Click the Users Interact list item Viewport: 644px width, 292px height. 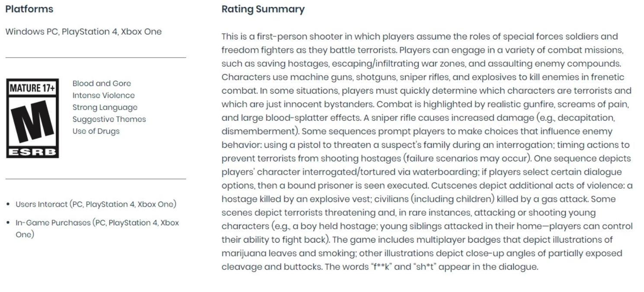click(x=96, y=204)
